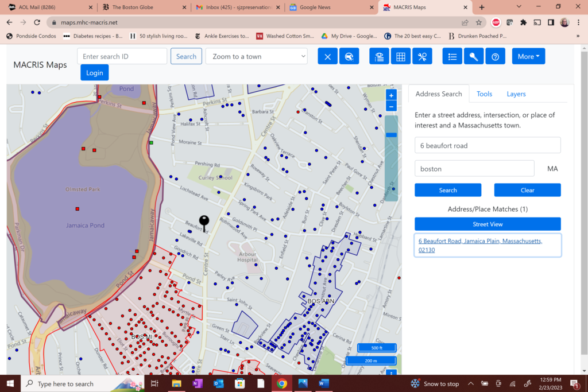Click the wrench and screwdriver tools icon
The image size is (588, 392).
422,56
